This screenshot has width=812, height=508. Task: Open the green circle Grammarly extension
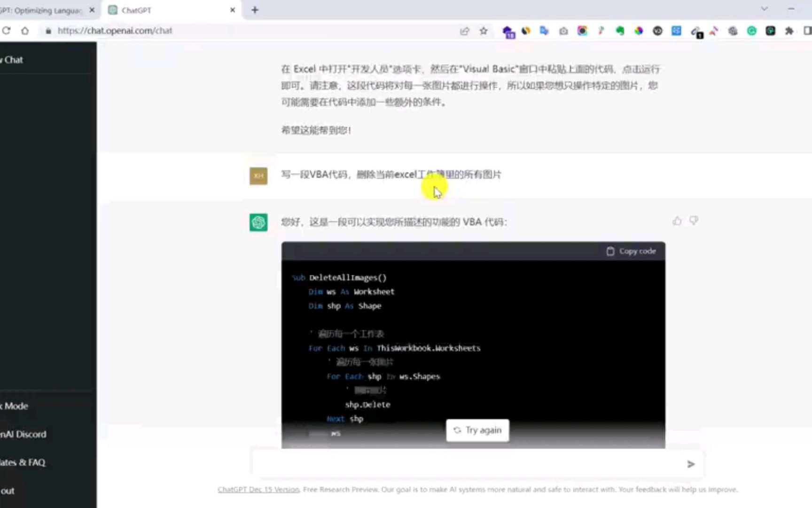(x=751, y=31)
